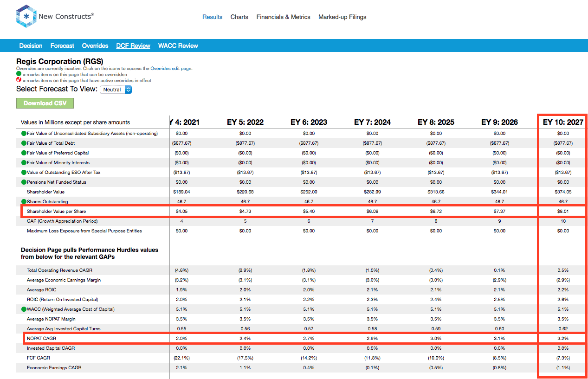Open Financials & Metrics navigation item
This screenshot has height=379, width=588.
pos(283,17)
